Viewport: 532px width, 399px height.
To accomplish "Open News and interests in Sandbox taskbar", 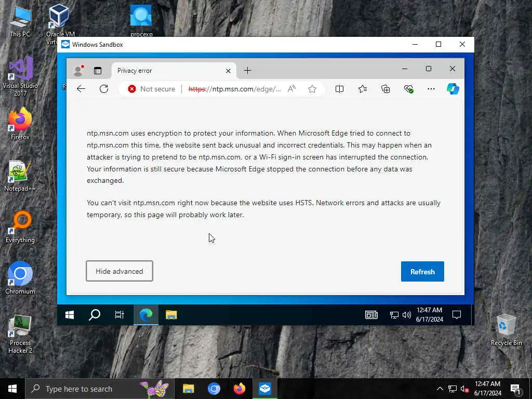I will pos(371,315).
